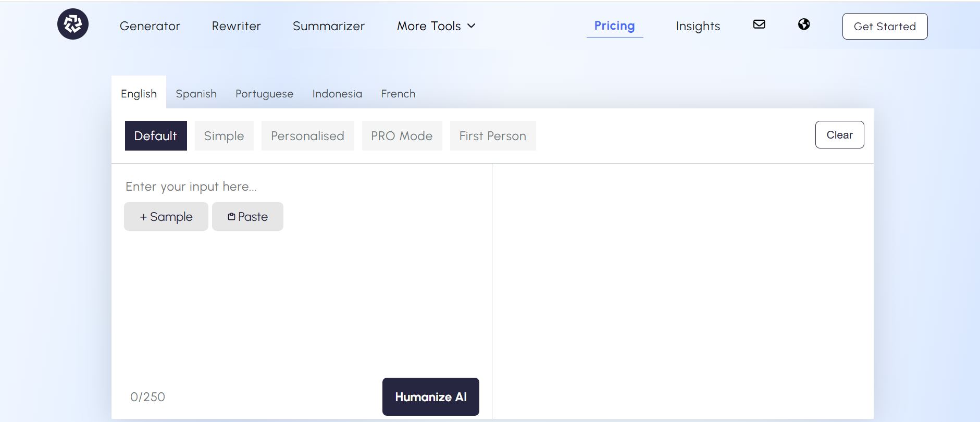Click the globe language icon

[804, 24]
